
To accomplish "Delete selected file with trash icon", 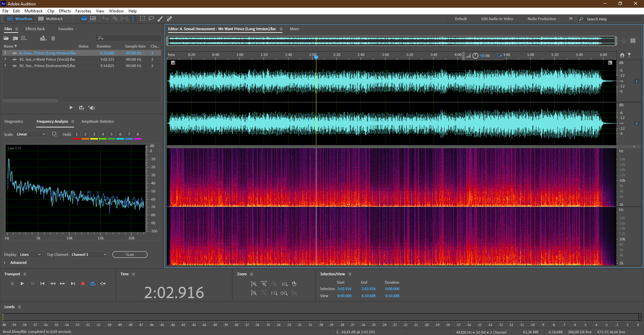I will 53,38.
